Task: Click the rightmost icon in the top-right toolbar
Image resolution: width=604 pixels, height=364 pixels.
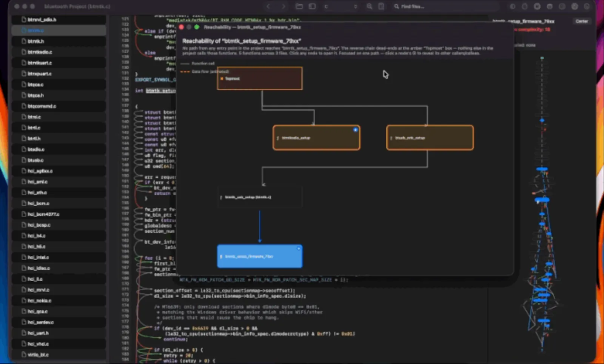Action: pos(587,6)
